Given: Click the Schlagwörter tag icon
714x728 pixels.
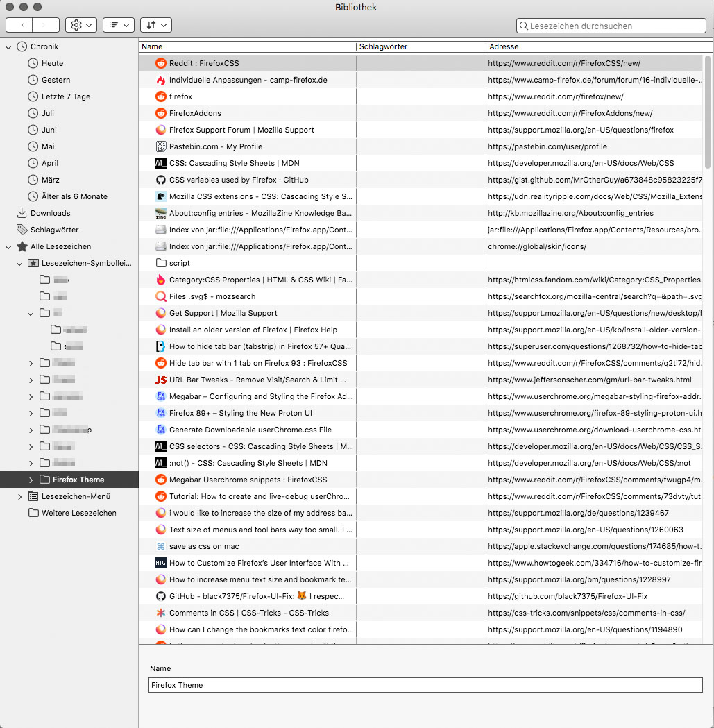Looking at the screenshot, I should [22, 230].
